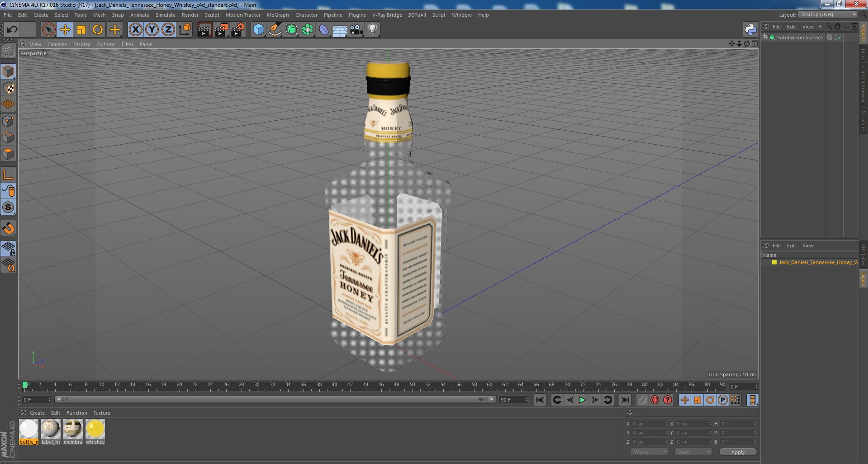Viewport: 868px width, 464px height.
Task: Click the Apply button
Action: [x=738, y=452]
